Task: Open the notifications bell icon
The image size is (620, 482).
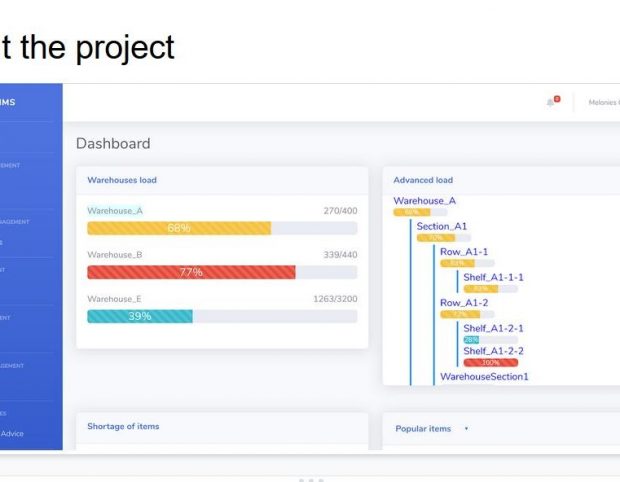Action: click(550, 102)
